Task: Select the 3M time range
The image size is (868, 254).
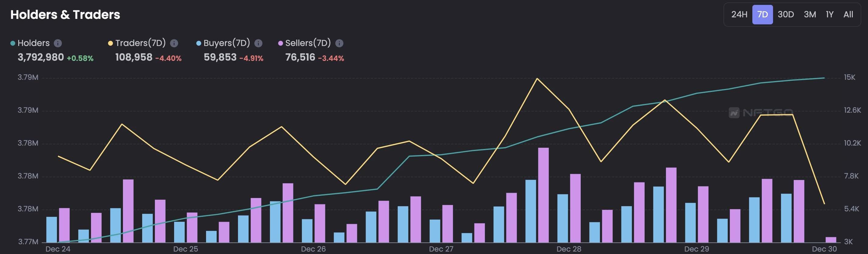Action: (x=810, y=15)
